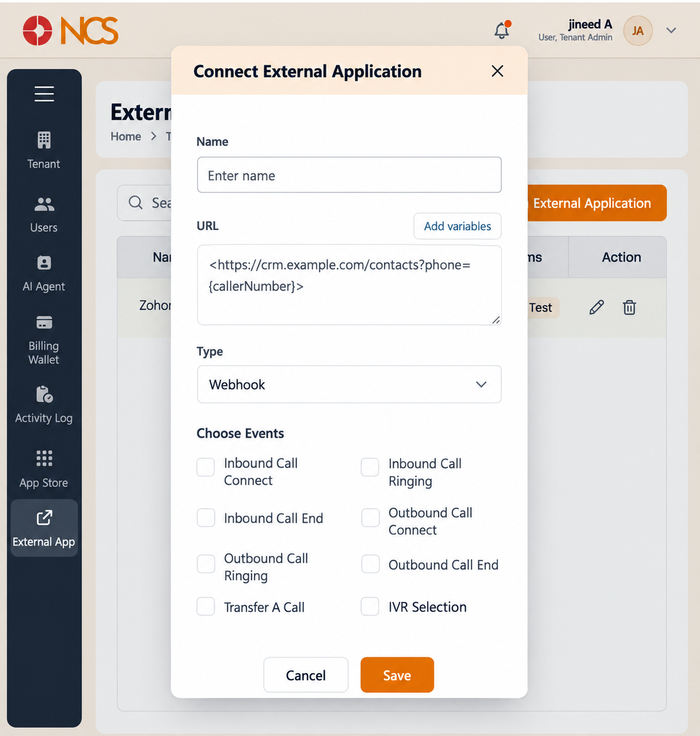Viewport: 700px width, 736px height.
Task: Open Billing Wallet in sidebar
Action: [44, 340]
